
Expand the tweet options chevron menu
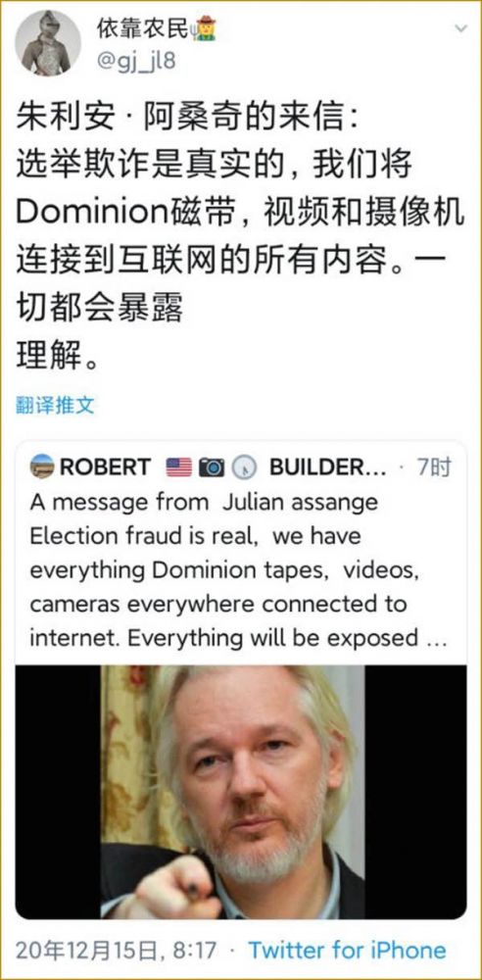(x=460, y=28)
